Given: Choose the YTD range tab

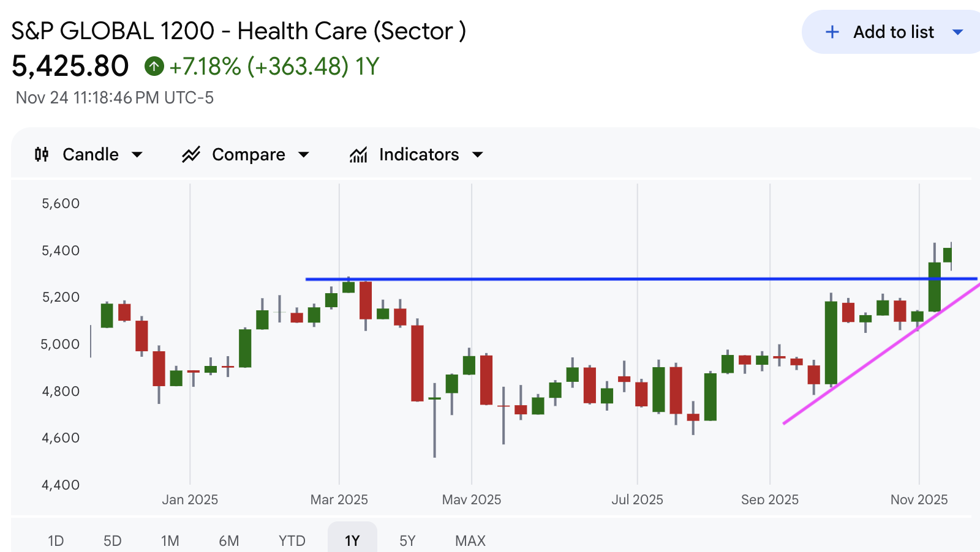Looking at the screenshot, I should [x=292, y=540].
